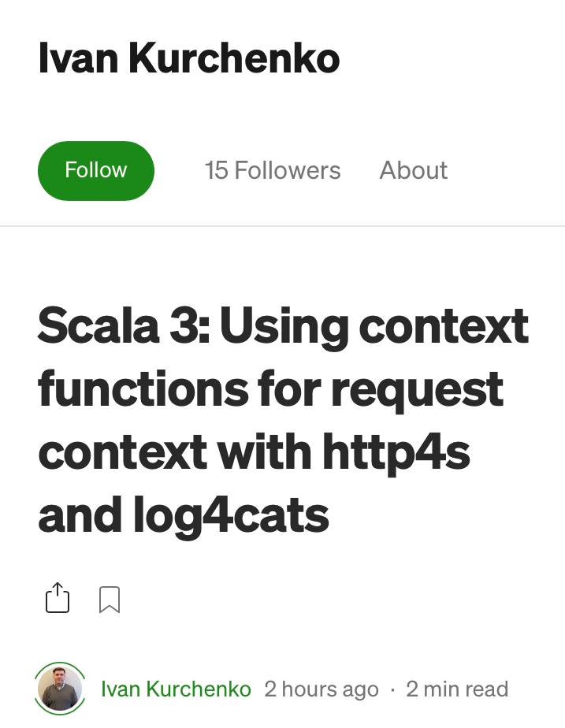
Task: Click the green Follow button
Action: (95, 170)
